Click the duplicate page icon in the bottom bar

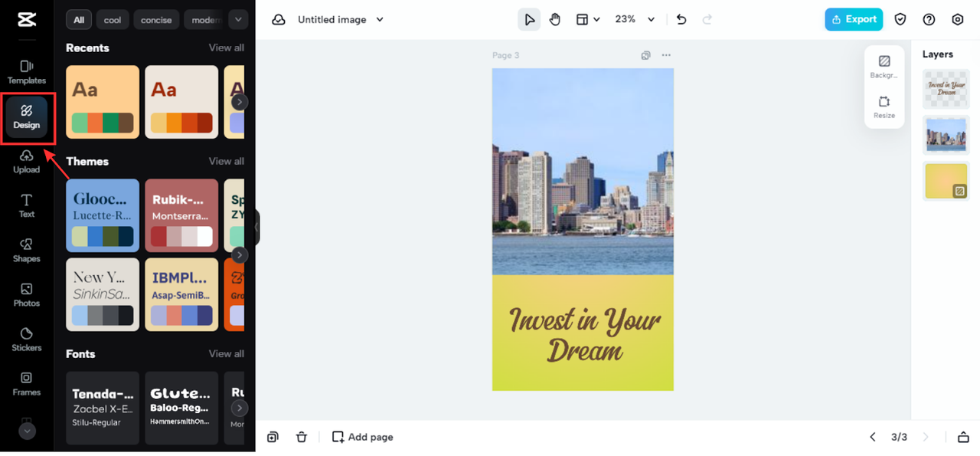click(x=273, y=437)
